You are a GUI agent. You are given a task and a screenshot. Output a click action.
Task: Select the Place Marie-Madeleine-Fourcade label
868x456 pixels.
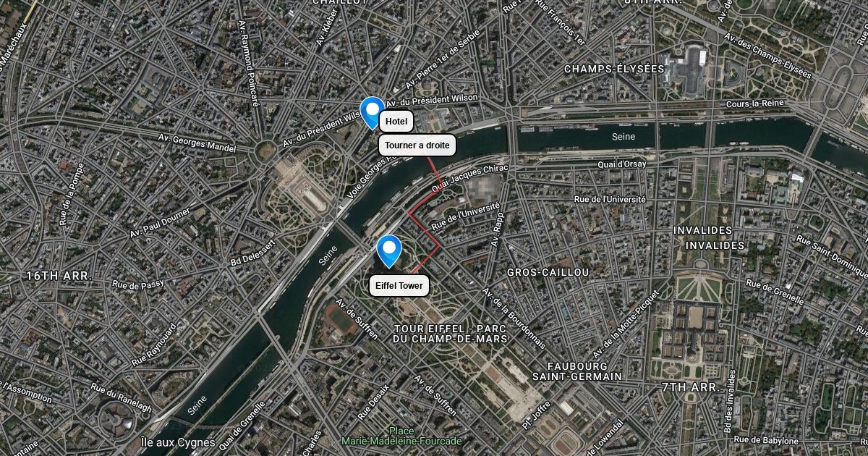401,436
